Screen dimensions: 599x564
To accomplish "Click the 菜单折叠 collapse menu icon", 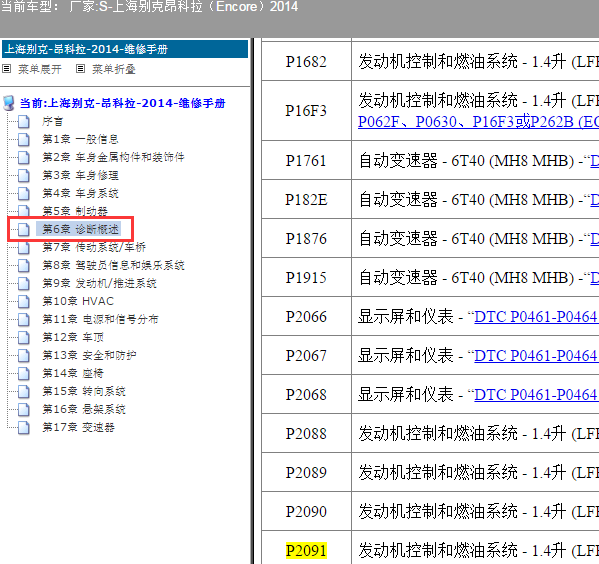I will click(x=80, y=69).
